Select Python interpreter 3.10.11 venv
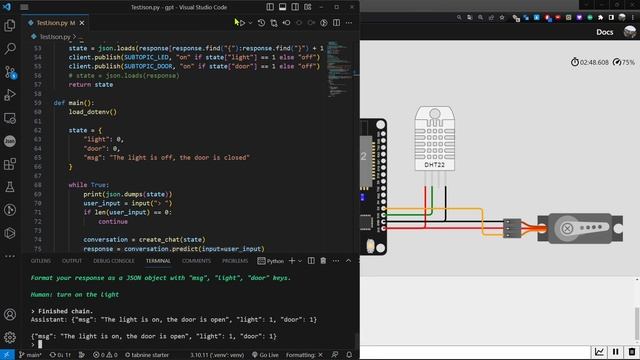Screen dimensions: 640x360 217,355
